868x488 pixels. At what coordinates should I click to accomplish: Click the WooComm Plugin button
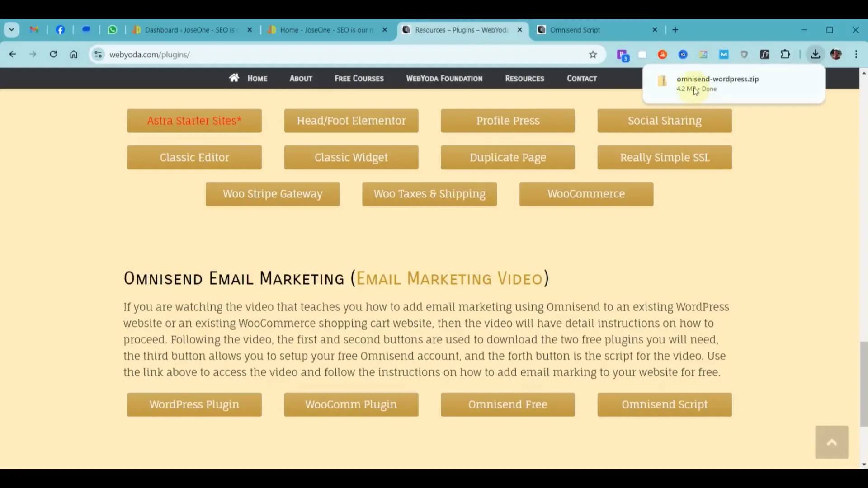click(351, 404)
